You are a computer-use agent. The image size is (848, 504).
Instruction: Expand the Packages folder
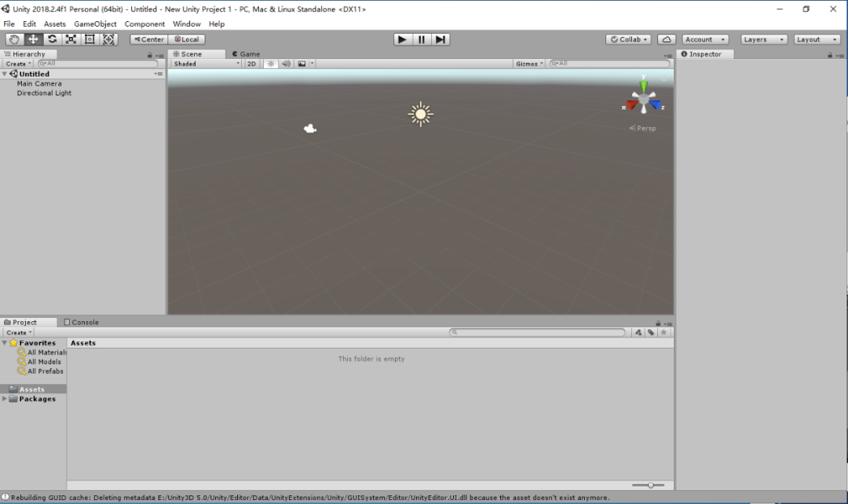5,399
